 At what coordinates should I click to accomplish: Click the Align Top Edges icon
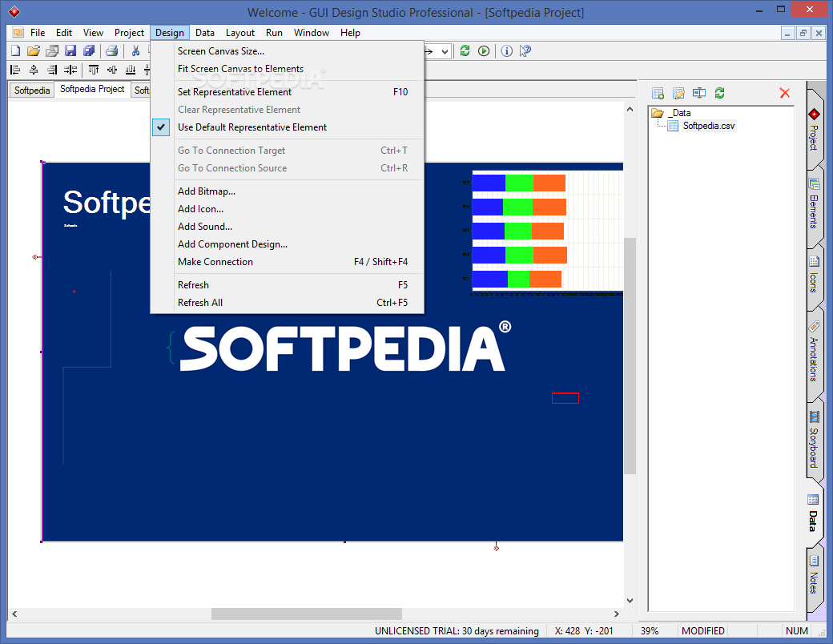pyautogui.click(x=94, y=70)
